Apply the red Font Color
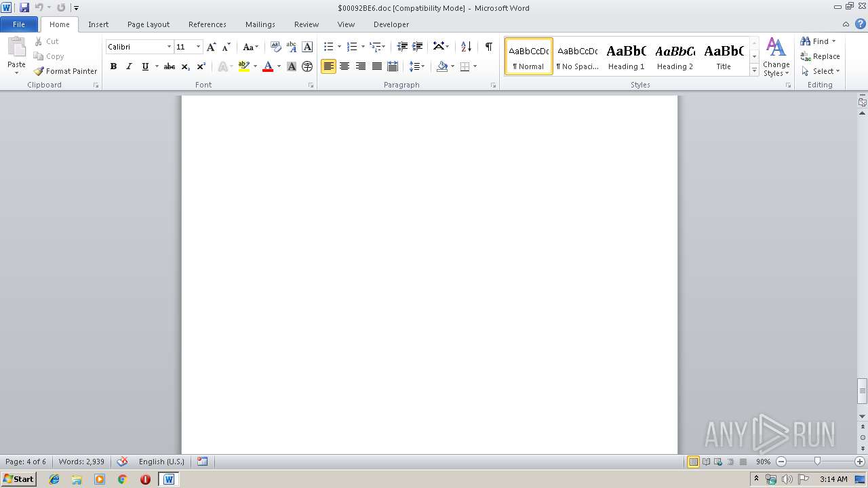Viewport: 868px width, 488px height. click(268, 66)
